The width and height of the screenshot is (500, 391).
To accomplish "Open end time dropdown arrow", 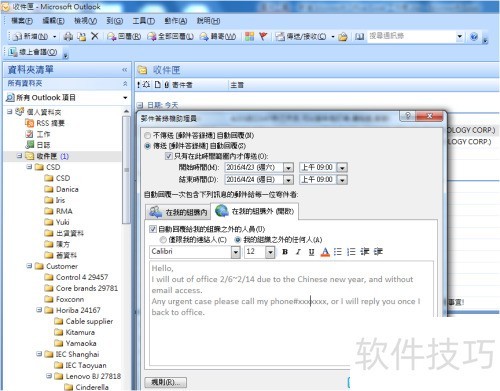I will (x=342, y=180).
